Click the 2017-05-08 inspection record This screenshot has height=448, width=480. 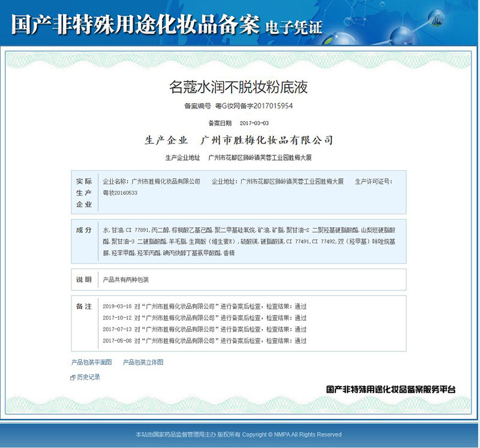click(x=205, y=341)
